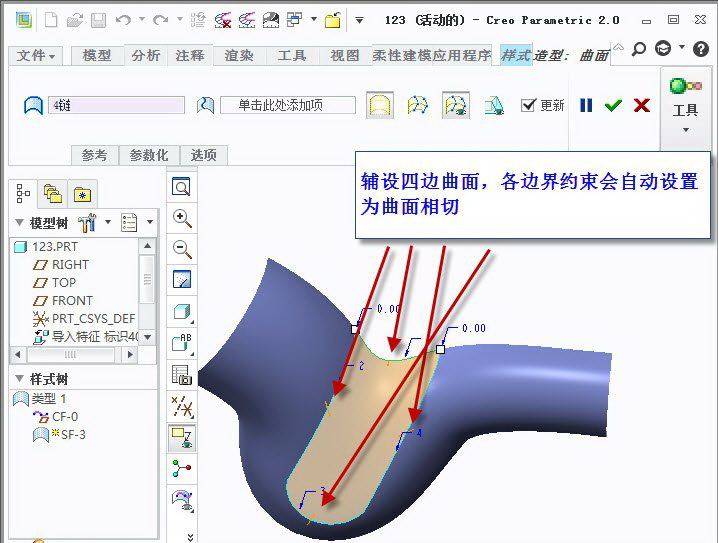The width and height of the screenshot is (718, 543).
Task: Click the save icon in quick access toolbar
Action: [x=98, y=20]
